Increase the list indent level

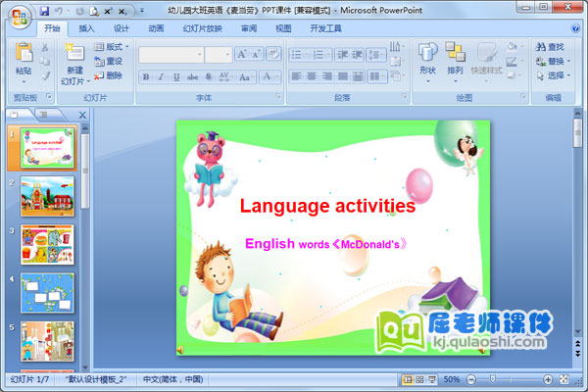(357, 55)
